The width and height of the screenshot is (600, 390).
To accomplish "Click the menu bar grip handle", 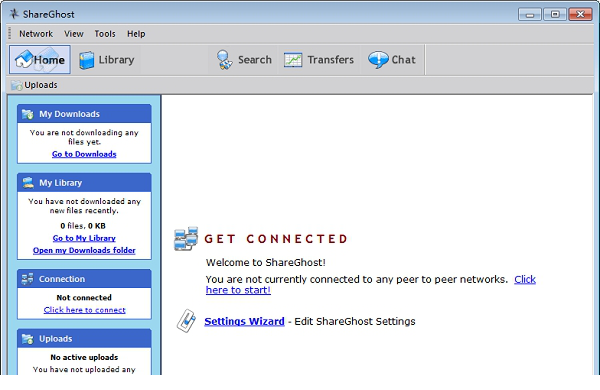I will [x=10, y=34].
